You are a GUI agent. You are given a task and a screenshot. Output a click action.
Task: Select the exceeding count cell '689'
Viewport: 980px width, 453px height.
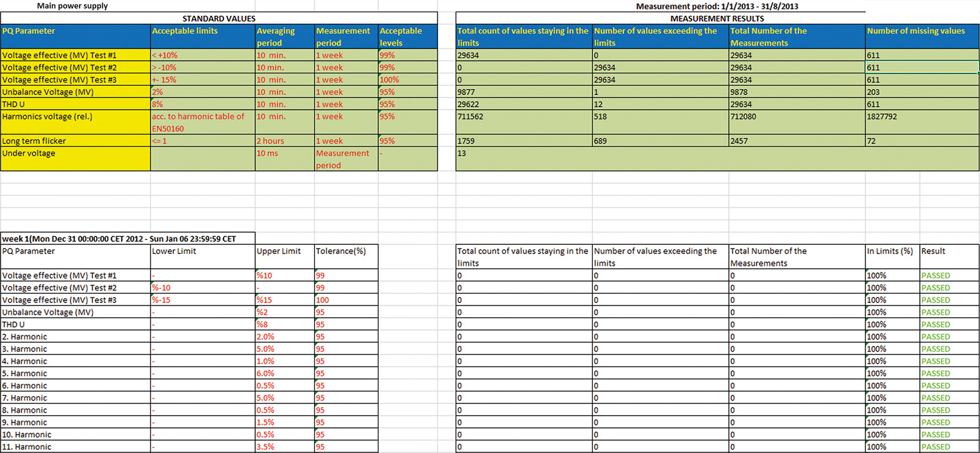click(x=661, y=141)
